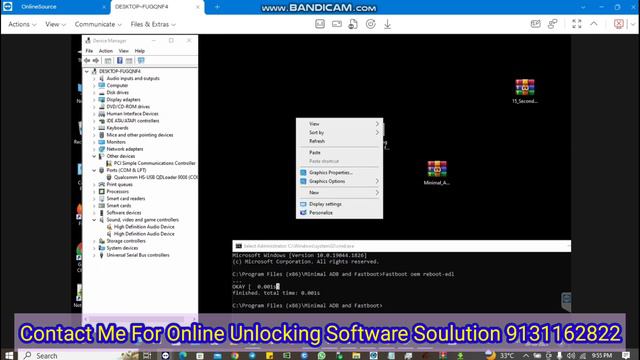Screen dimensions: 640x360
Task: Click the download arrow toolbar icon
Action: pos(387,24)
